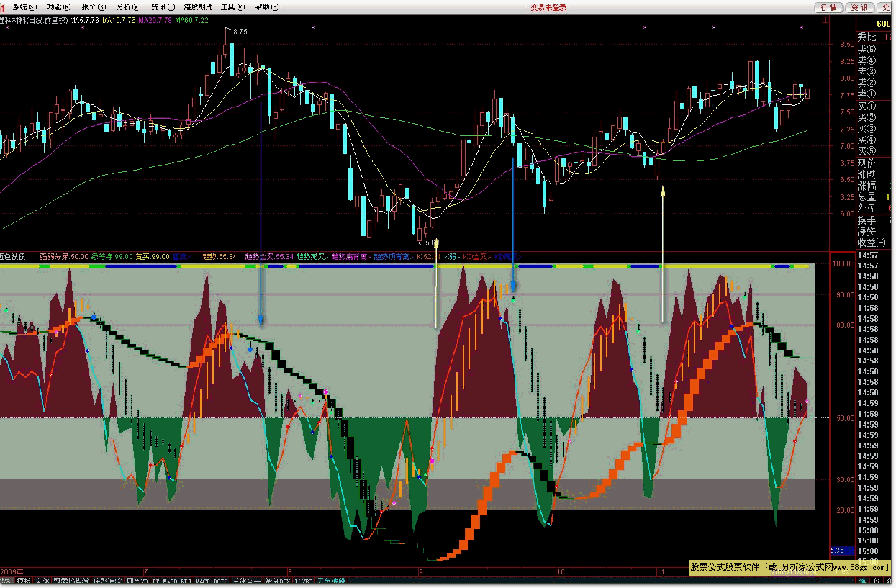
Task: Click the red 交易未登录 status link
Action: click(x=548, y=7)
